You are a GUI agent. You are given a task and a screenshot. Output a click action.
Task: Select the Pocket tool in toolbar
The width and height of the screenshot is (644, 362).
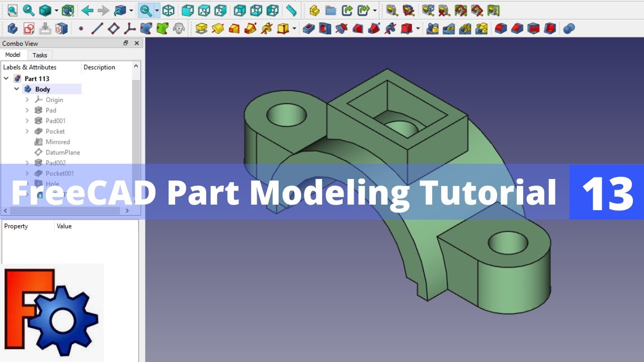(308, 29)
